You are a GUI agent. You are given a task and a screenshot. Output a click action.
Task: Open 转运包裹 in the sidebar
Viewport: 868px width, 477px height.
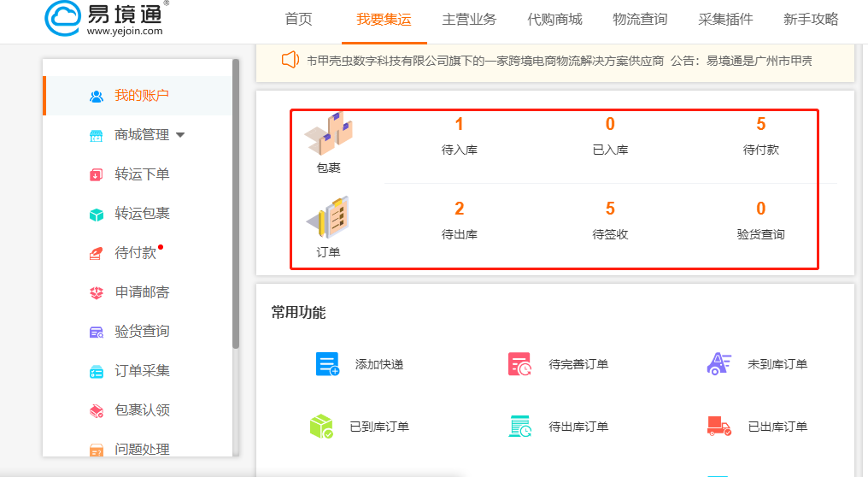(142, 214)
